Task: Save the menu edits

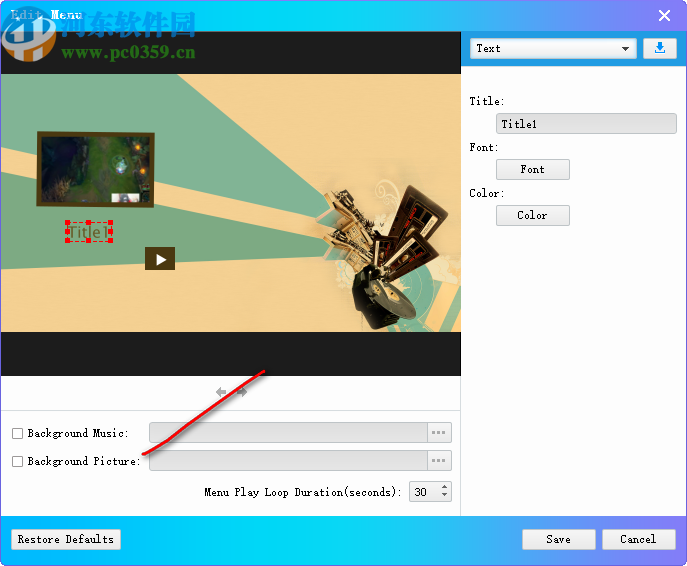Action: (x=559, y=539)
